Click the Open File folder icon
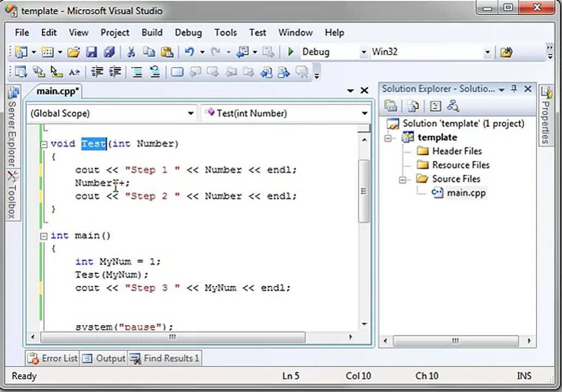Screen dimensions: 562x392 [x=74, y=52]
